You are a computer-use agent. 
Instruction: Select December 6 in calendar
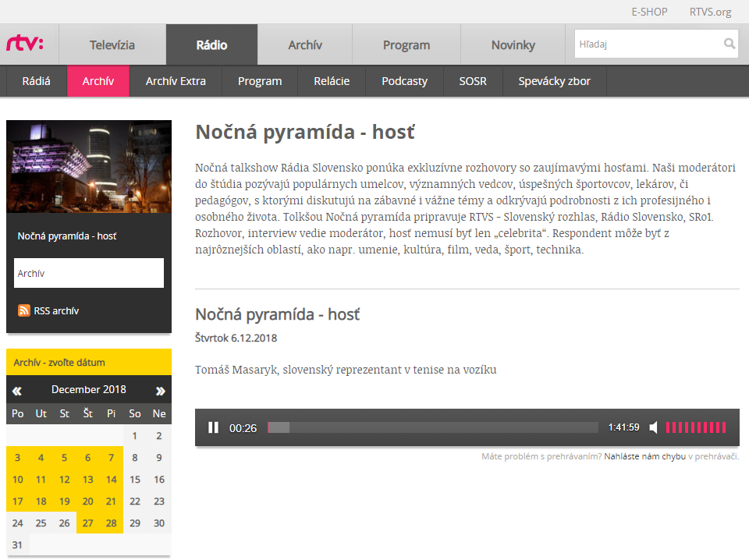click(x=88, y=457)
